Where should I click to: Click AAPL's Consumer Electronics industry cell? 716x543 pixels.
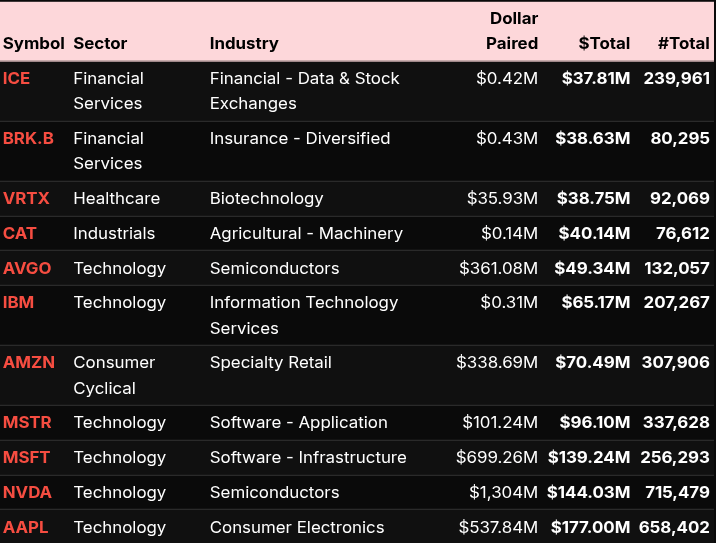297,527
